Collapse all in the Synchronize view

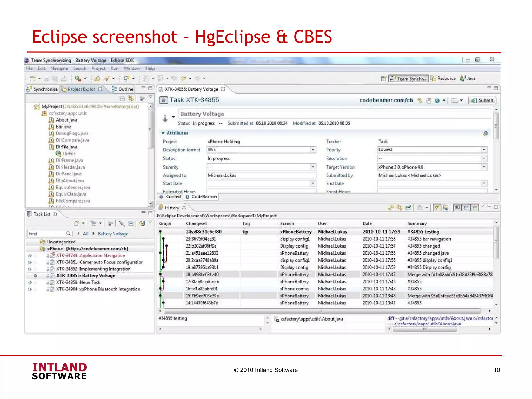tap(122, 98)
